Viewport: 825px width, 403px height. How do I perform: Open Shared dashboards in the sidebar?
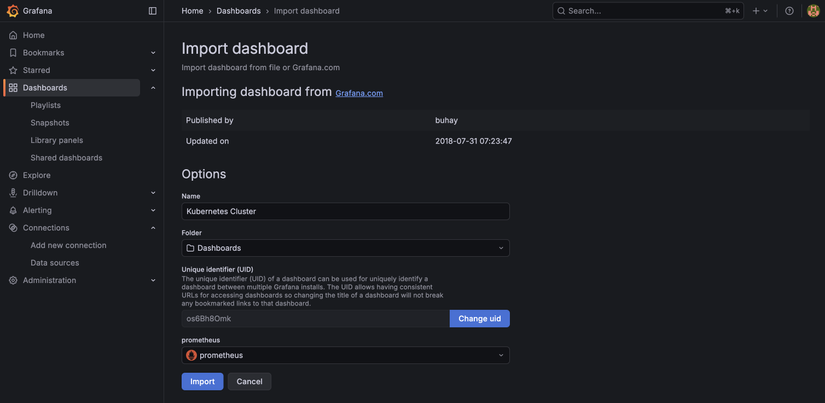pyautogui.click(x=66, y=158)
